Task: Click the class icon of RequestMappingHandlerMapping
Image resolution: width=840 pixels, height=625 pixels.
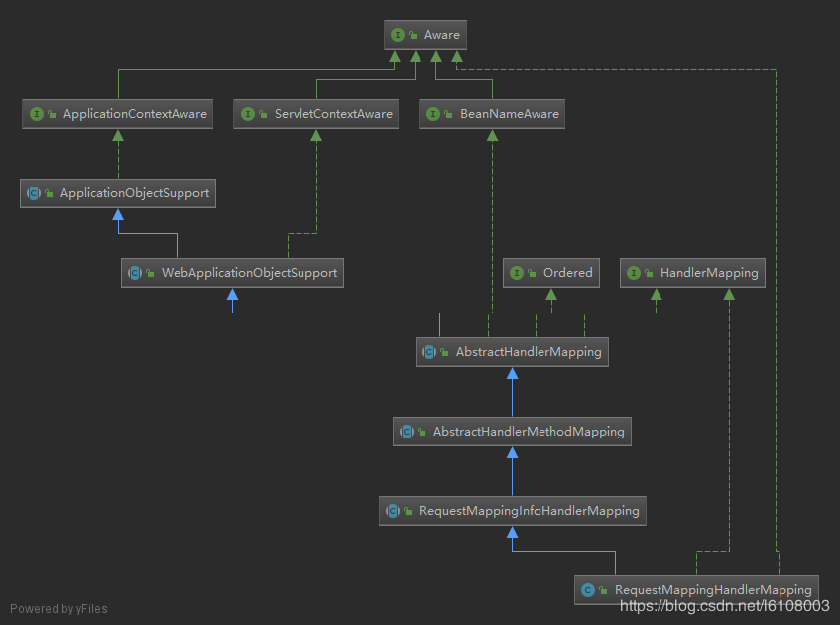Action: (588, 590)
